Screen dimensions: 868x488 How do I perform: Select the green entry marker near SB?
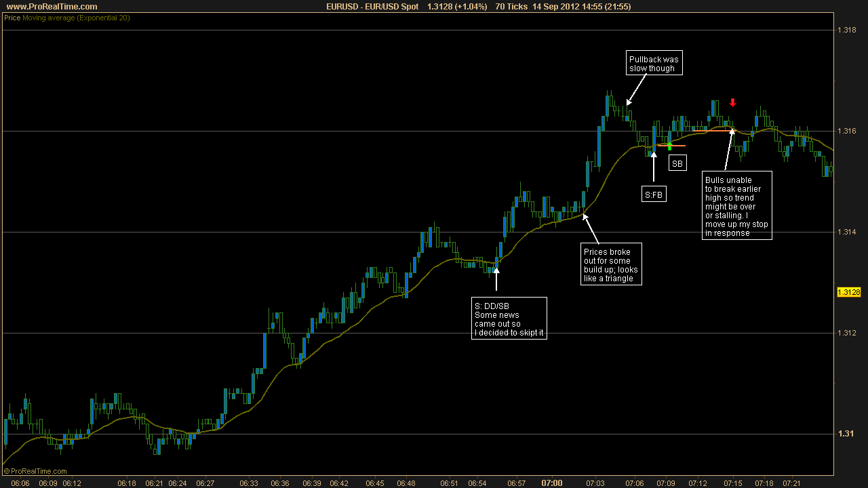coord(669,145)
